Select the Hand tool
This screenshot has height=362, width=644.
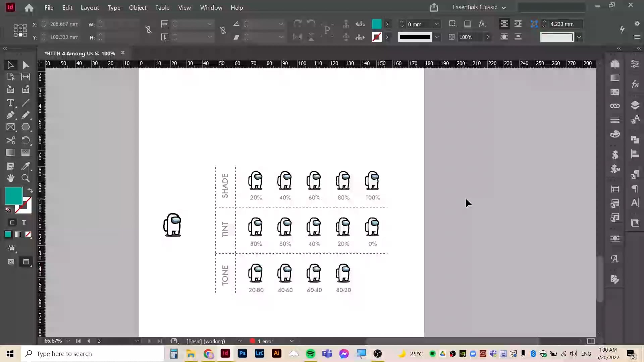(10, 178)
